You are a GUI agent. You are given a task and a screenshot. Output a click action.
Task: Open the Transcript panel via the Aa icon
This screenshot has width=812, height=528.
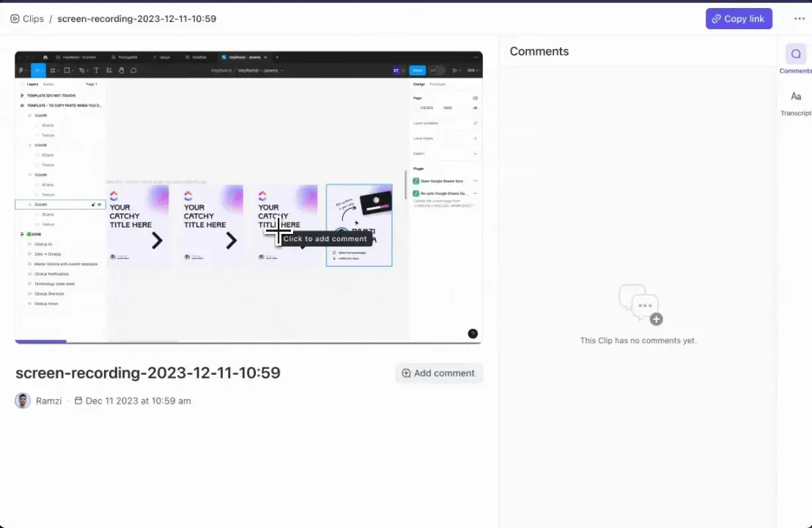click(x=796, y=96)
